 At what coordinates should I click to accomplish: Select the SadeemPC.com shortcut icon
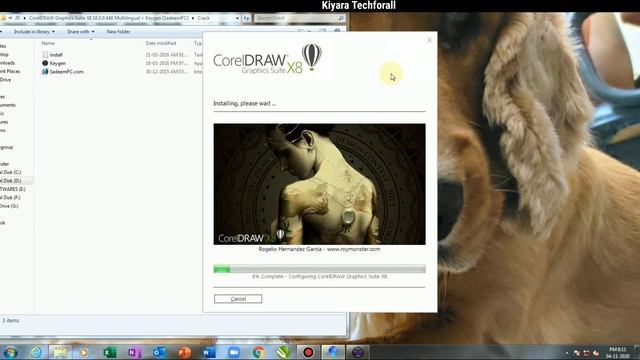pos(45,71)
